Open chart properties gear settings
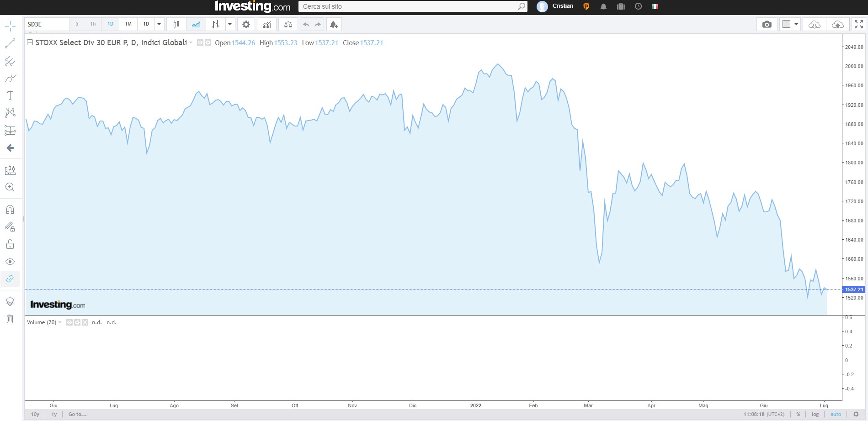This screenshot has width=868, height=421. click(246, 24)
